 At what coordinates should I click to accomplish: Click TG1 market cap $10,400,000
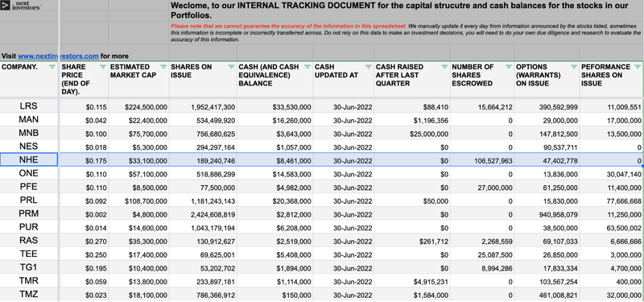click(x=148, y=269)
